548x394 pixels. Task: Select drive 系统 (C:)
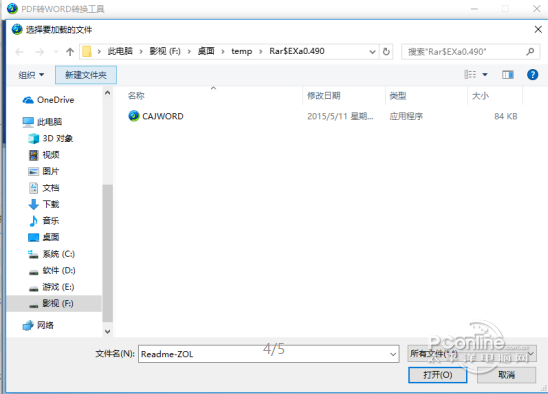pos(52,254)
